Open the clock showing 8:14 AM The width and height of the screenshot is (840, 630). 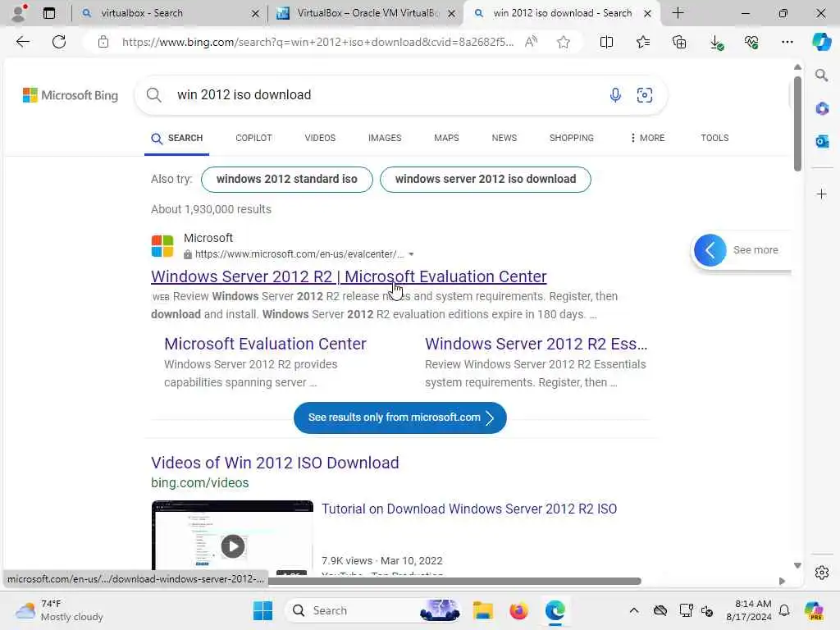(748, 610)
